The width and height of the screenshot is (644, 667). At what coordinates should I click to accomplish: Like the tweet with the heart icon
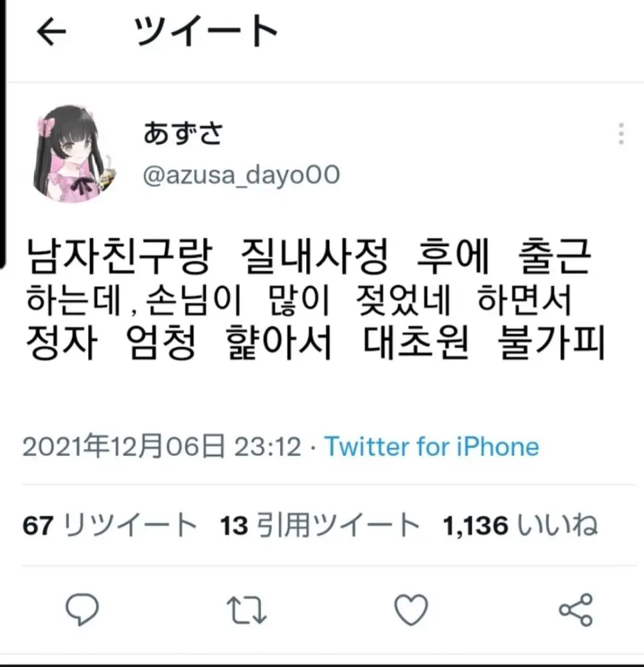coord(411,610)
